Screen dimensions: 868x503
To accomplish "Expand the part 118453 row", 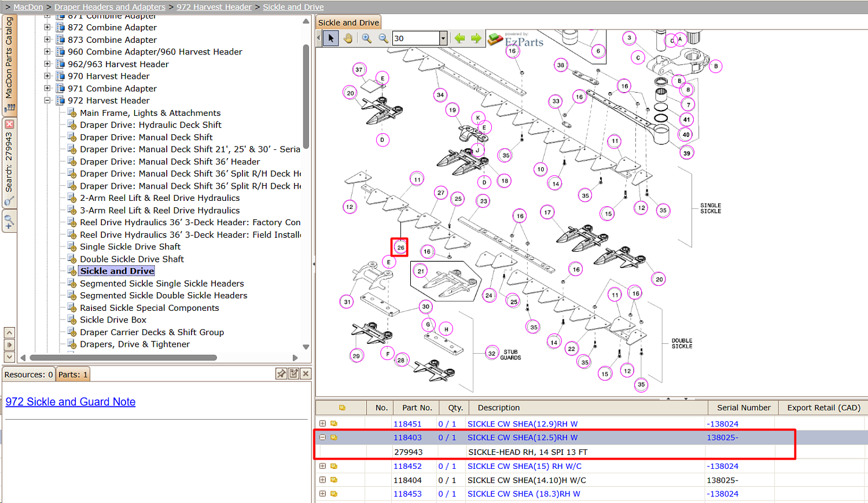I will (x=322, y=494).
